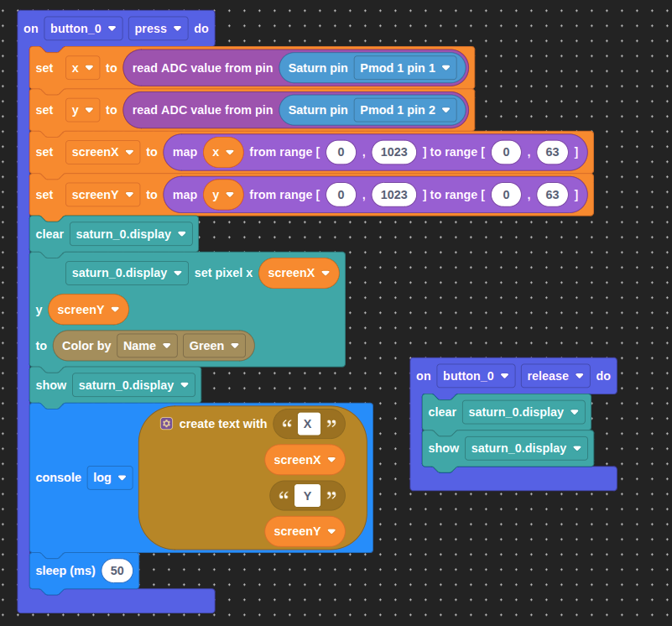Open screenY variable dropdown in set block
The height and width of the screenshot is (626, 672).
pos(103,195)
